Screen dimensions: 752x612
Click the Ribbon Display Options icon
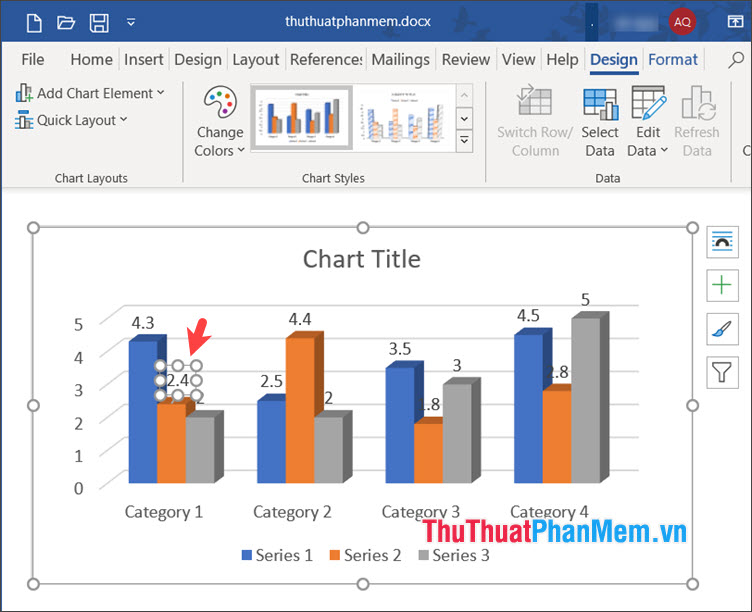[735, 22]
